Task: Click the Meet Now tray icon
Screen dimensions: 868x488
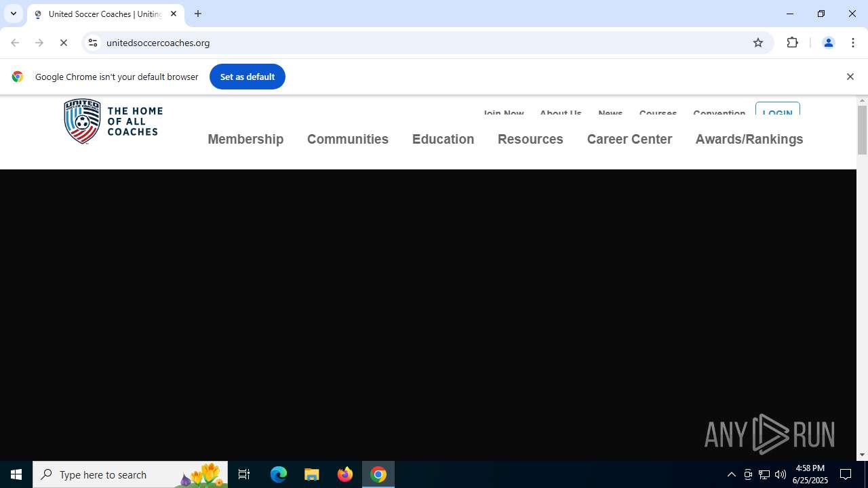Action: point(748,474)
